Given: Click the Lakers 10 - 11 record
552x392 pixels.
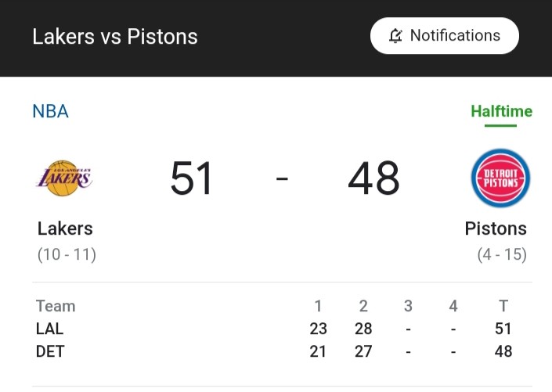Looking at the screenshot, I should coord(67,254).
